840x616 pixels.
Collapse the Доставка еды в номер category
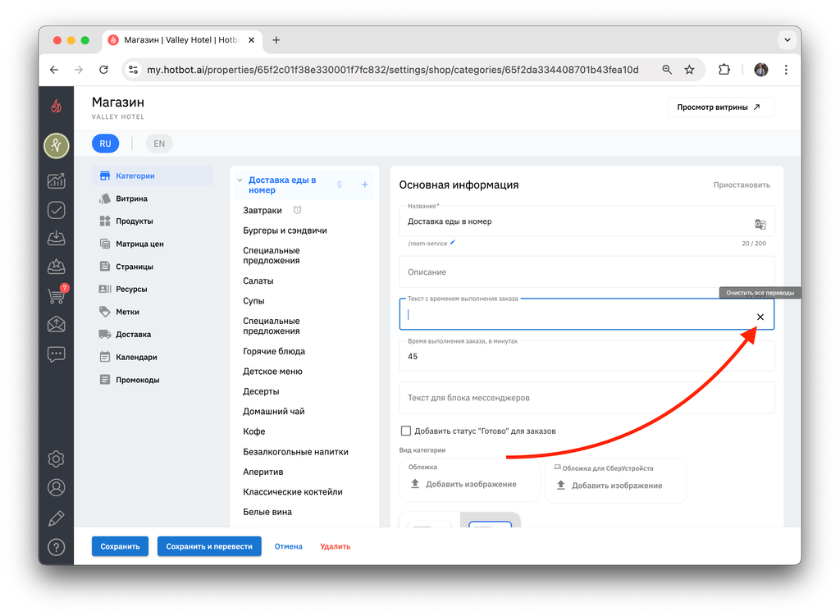tap(240, 180)
